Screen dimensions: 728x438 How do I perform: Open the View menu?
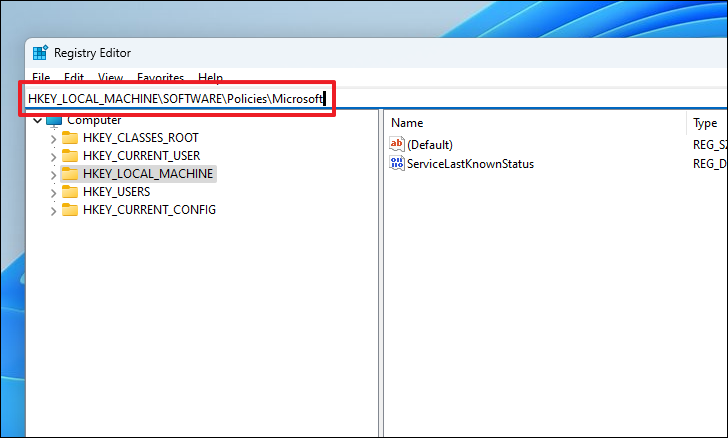110,77
